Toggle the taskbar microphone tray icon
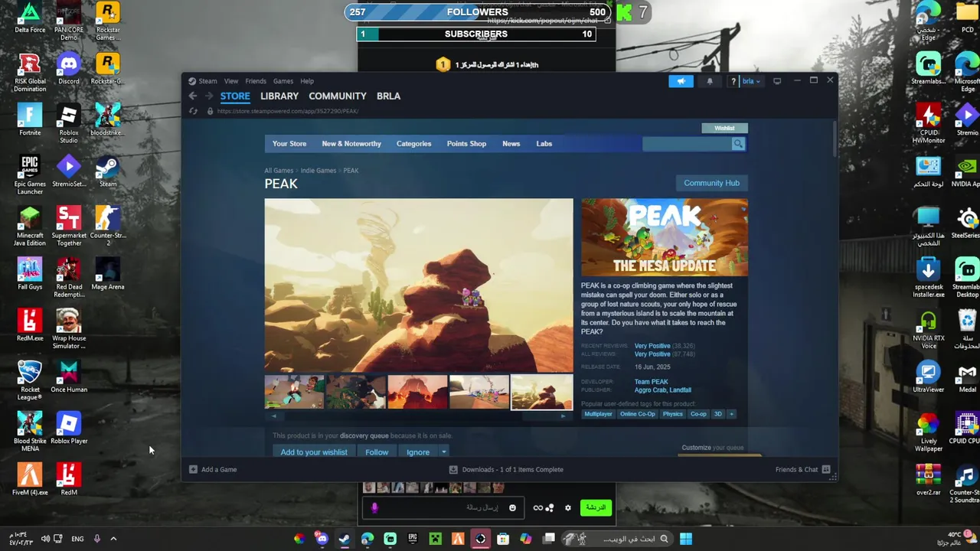Image resolution: width=980 pixels, height=551 pixels. (96, 539)
